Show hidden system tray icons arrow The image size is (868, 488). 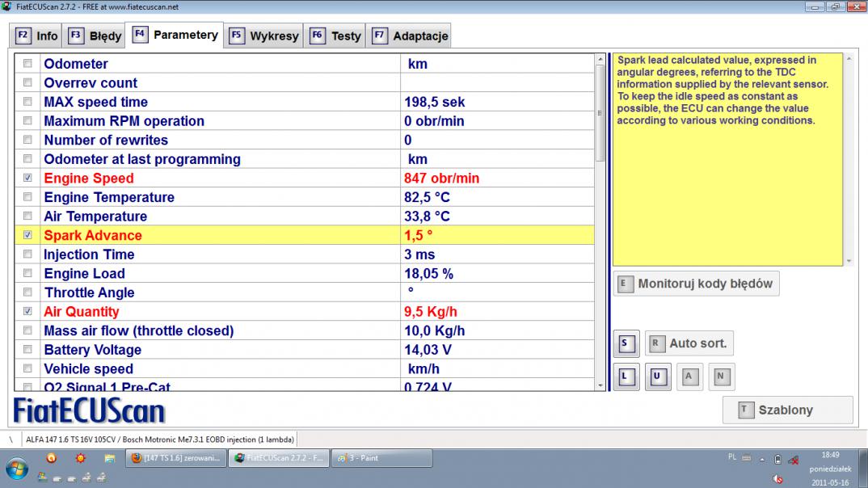(761, 459)
